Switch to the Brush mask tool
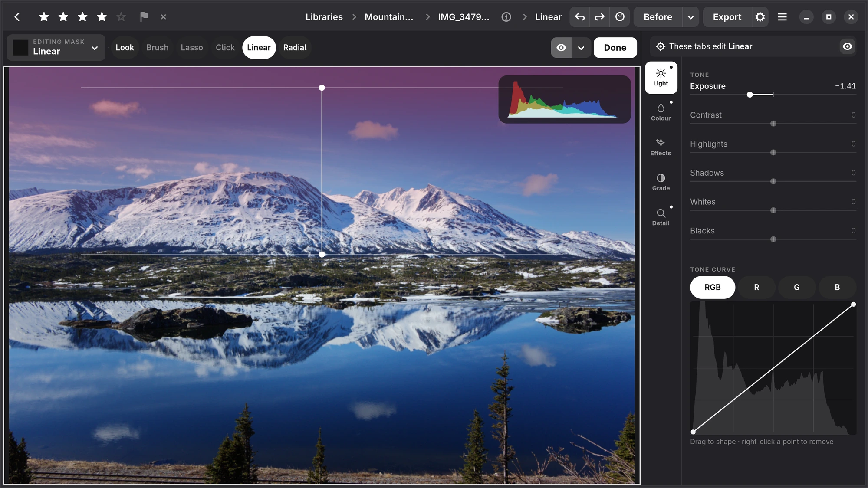The height and width of the screenshot is (488, 868). [x=158, y=48]
